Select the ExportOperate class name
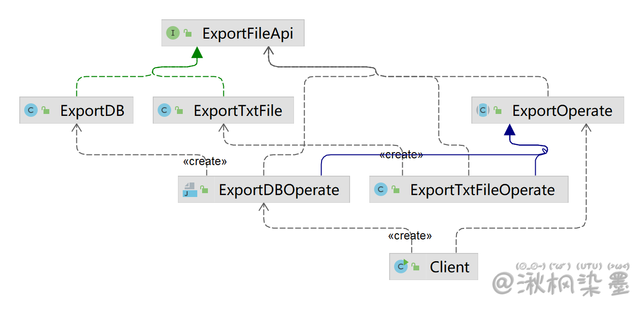This screenshot has height=309, width=644. click(562, 111)
